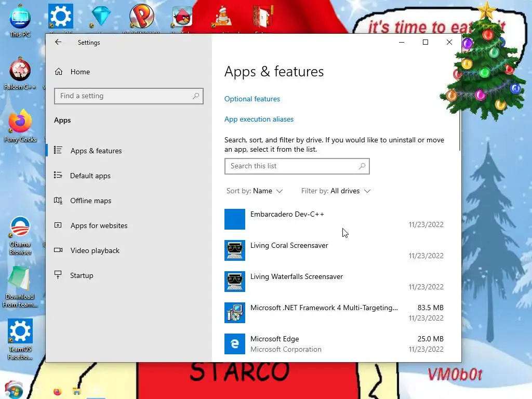
Task: Click the Windows Start button
Action: (14, 390)
